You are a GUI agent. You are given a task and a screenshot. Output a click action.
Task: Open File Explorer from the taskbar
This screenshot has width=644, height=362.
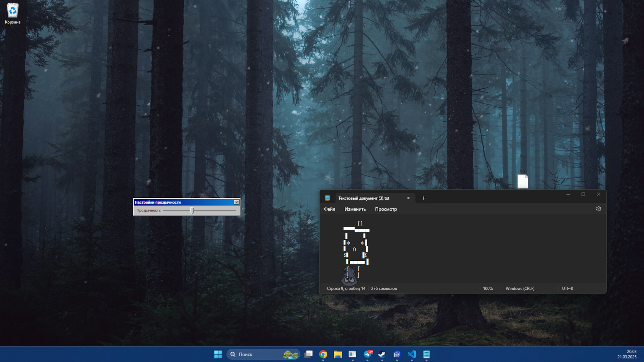(x=337, y=354)
